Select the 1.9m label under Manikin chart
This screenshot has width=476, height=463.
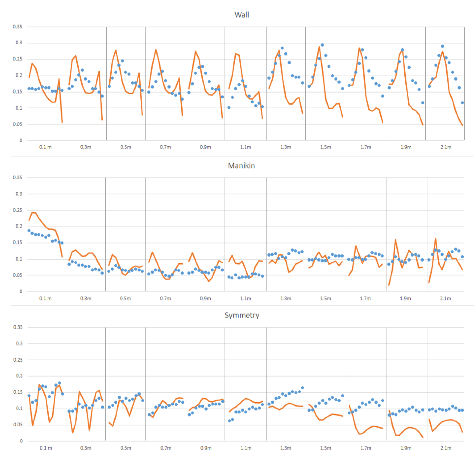tap(405, 298)
